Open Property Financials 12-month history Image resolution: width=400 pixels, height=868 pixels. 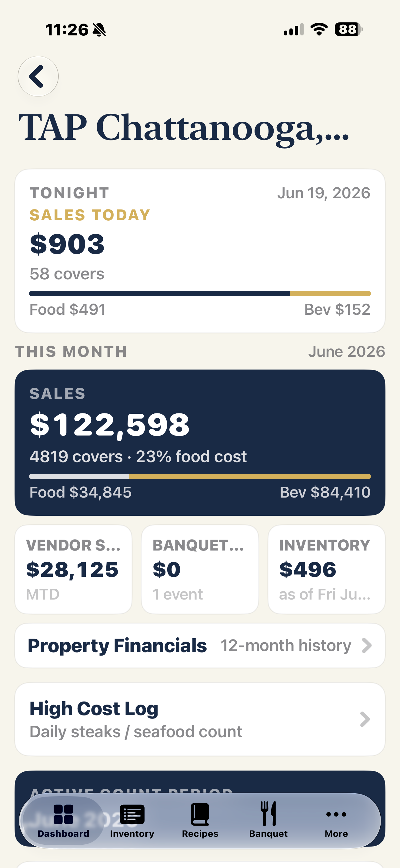click(200, 646)
